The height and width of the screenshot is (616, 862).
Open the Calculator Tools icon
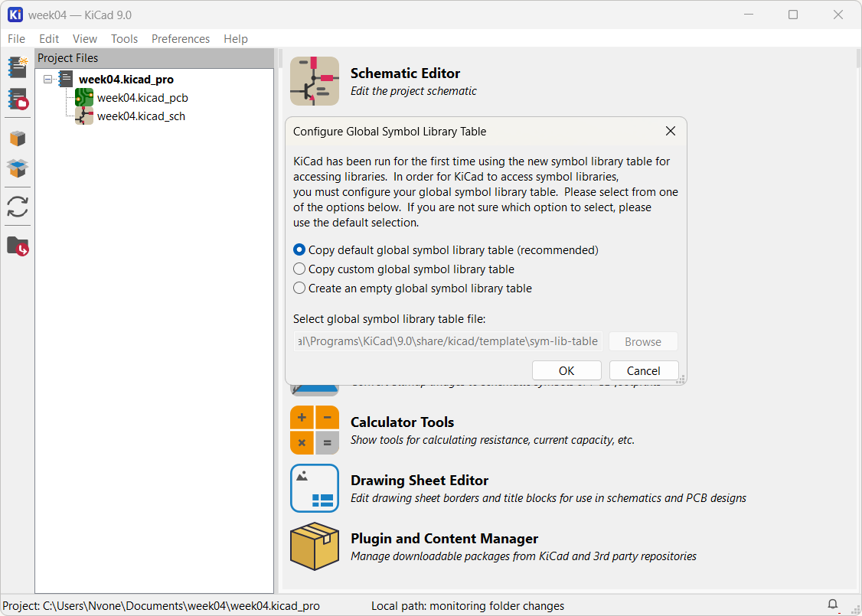315,430
